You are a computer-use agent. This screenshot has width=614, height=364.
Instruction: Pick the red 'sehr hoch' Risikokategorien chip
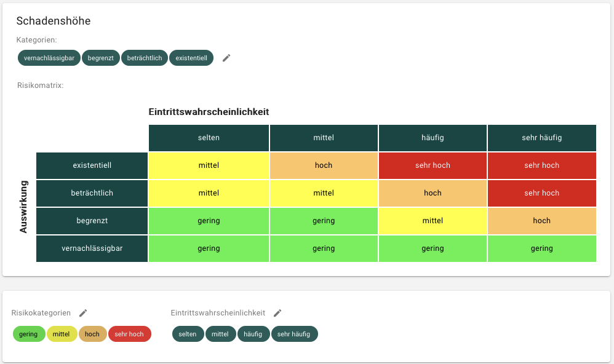coord(129,334)
